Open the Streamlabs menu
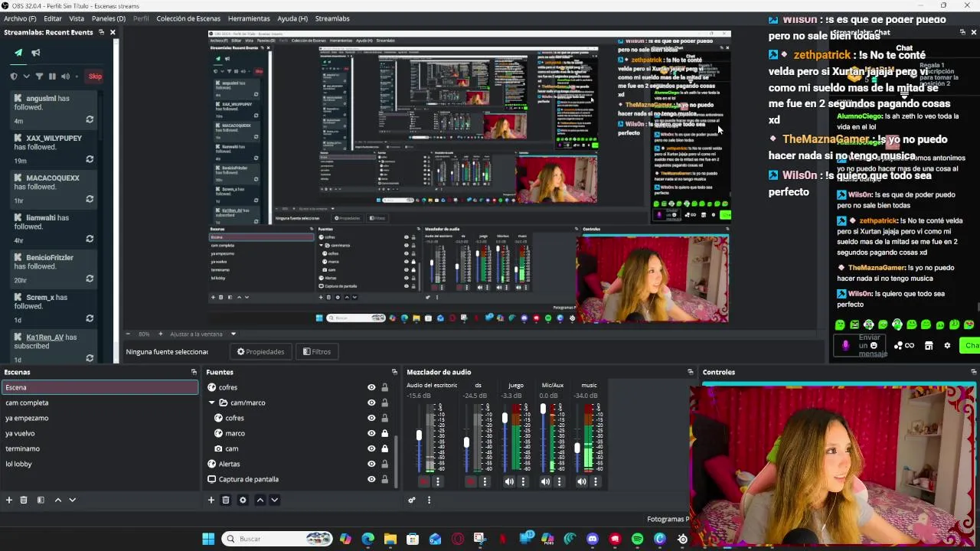 [332, 18]
